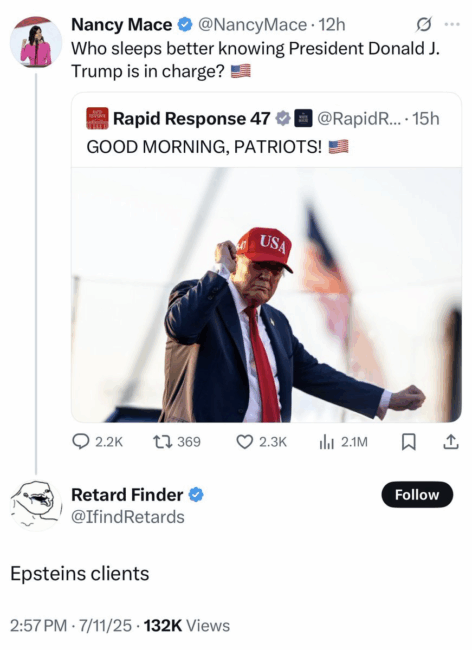Open the @NancyMace handle link
This screenshot has width=472, height=650.
point(252,25)
